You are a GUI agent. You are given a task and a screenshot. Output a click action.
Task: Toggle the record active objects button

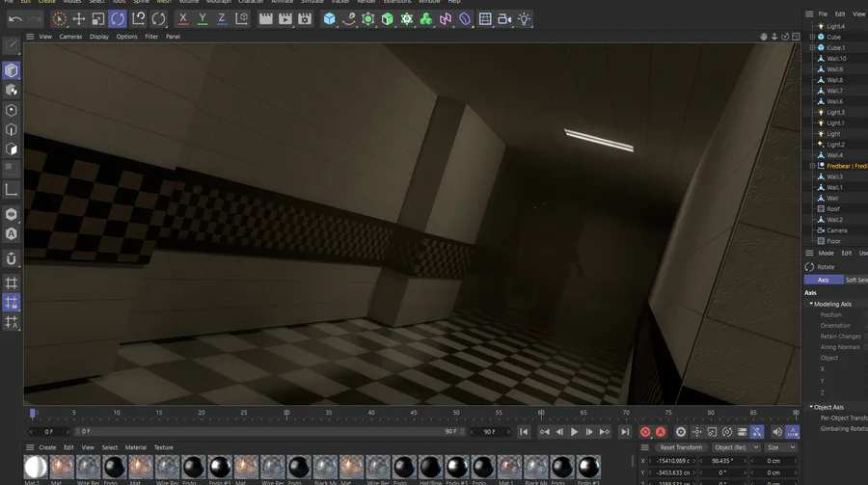tap(645, 432)
